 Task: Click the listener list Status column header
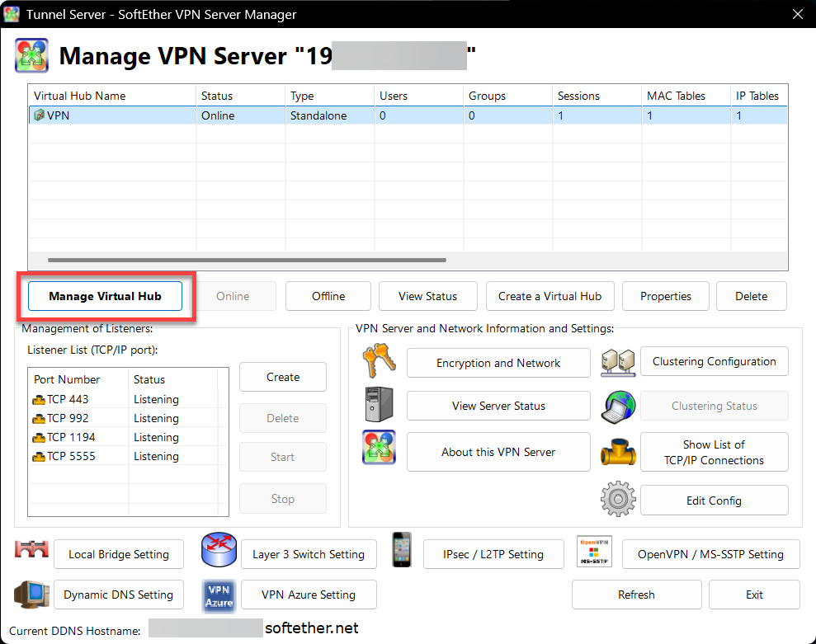coord(172,379)
